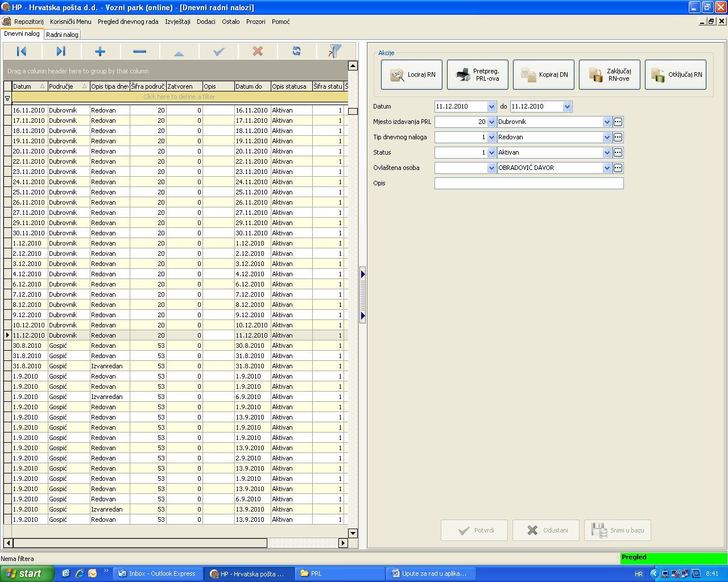Expand Tip dnevnog naloga code dropdown
Screen dimensions: 728x582
point(491,137)
